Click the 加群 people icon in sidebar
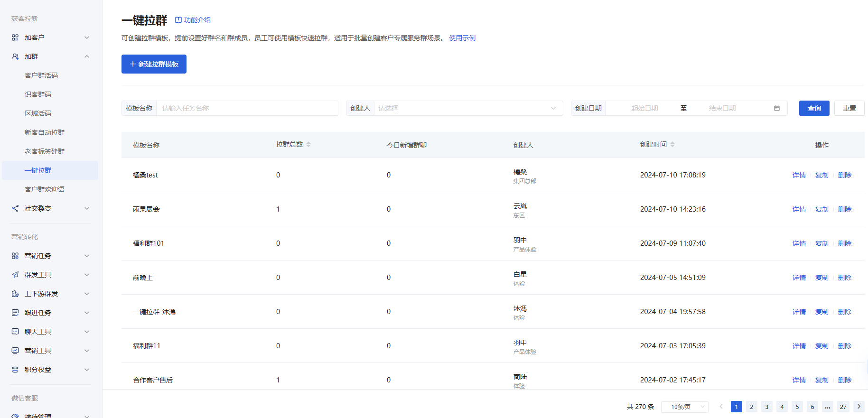Viewport: 868px width, 418px height. coord(15,56)
